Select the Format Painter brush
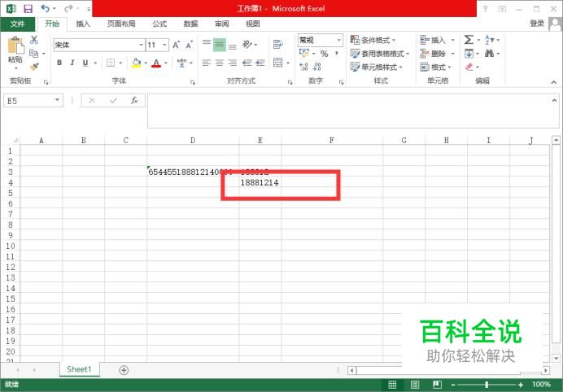The height and width of the screenshot is (392, 563). click(34, 67)
